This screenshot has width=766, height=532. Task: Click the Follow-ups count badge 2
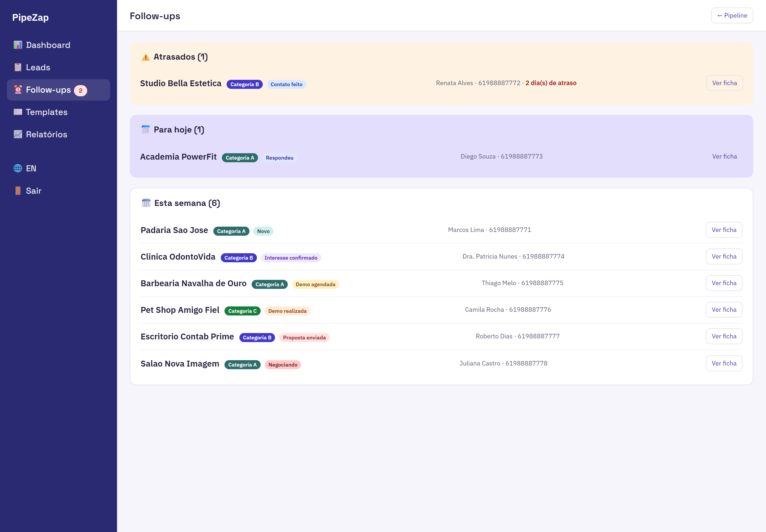(x=81, y=90)
